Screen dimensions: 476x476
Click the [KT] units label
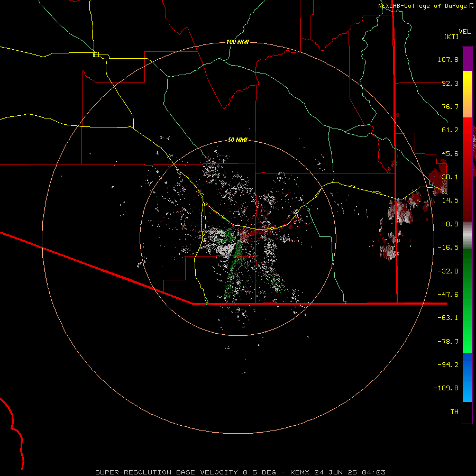[451, 36]
